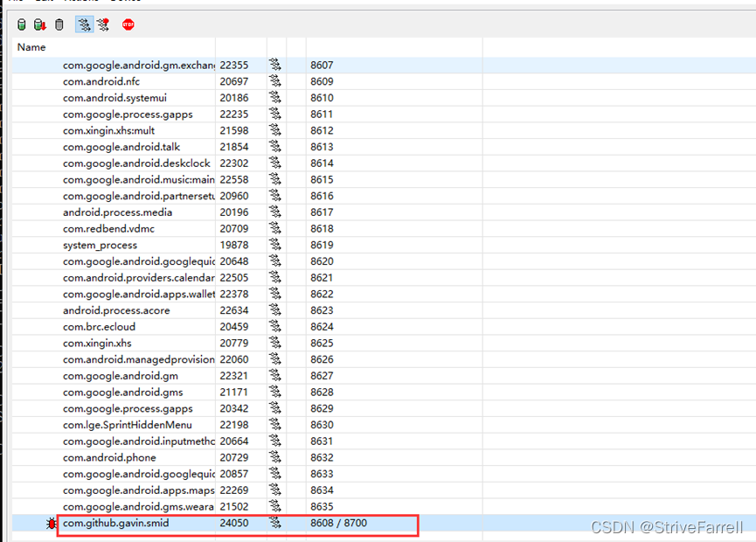Click thread icon in com.github.gavin.smid row

coord(274,523)
